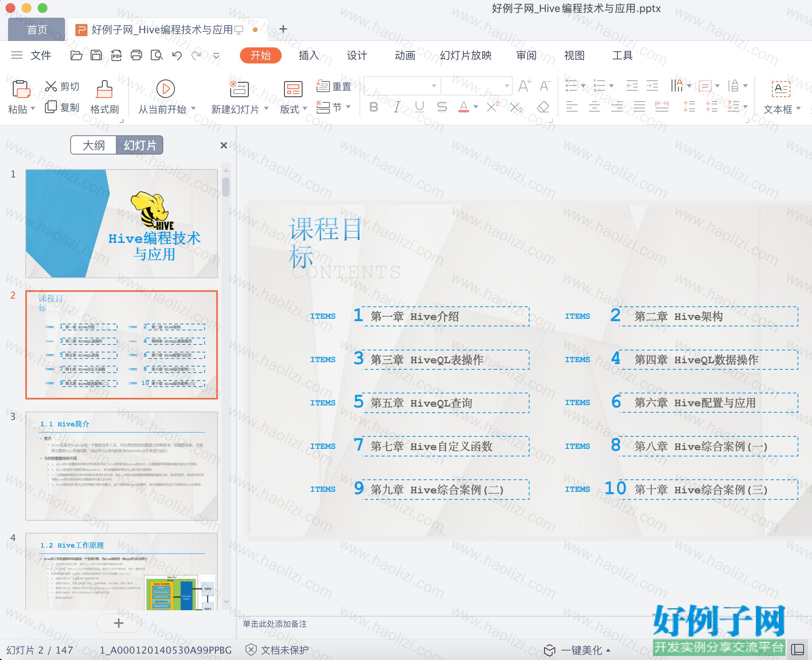Align text right
Screen dimensions: 812x660
click(617, 107)
